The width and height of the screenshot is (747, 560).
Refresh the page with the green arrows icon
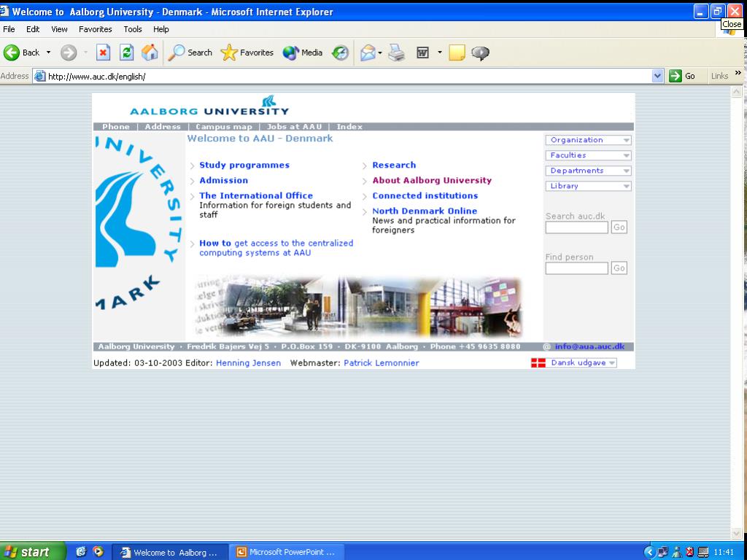126,52
